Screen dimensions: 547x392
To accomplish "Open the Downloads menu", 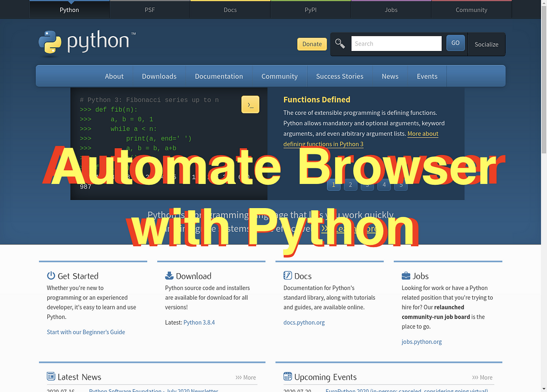I will point(159,76).
